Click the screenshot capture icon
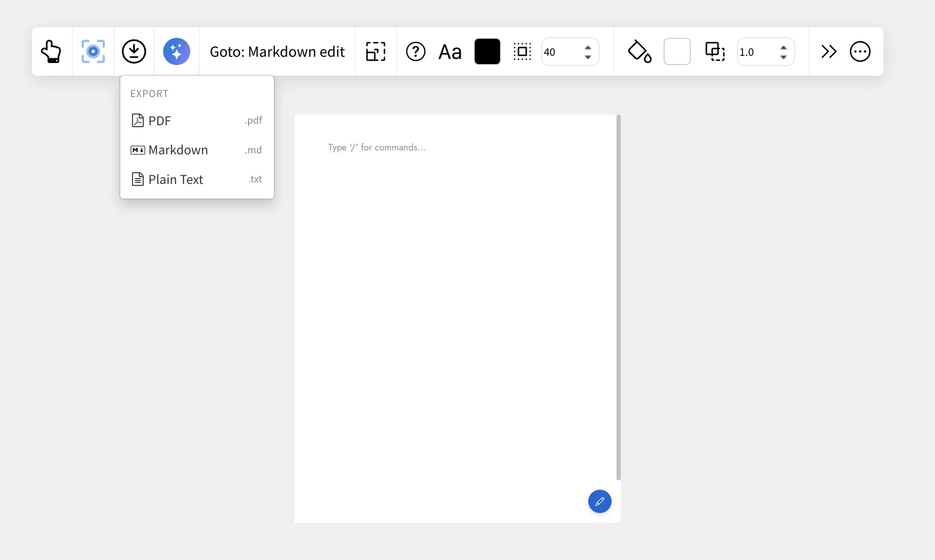Image resolution: width=935 pixels, height=560 pixels. (93, 51)
